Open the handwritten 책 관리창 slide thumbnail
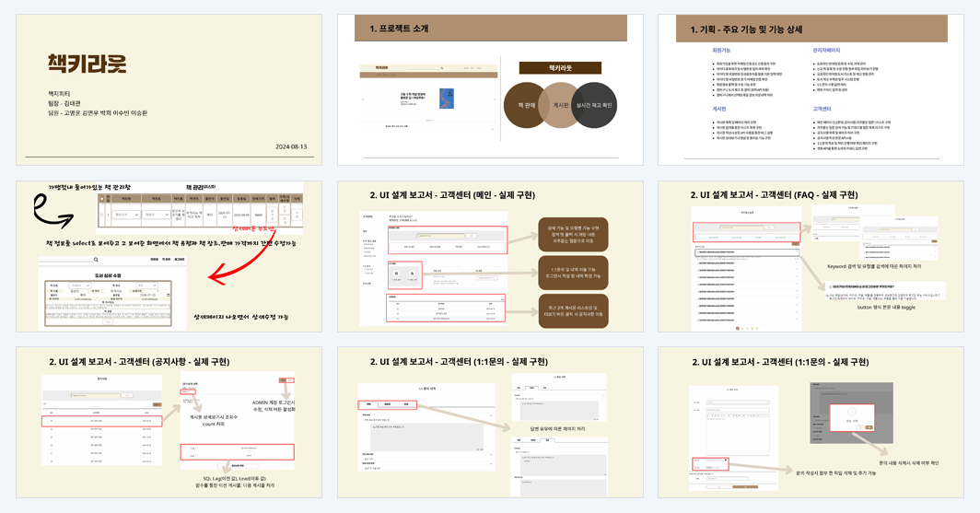This screenshot has width=980, height=513. [169, 256]
